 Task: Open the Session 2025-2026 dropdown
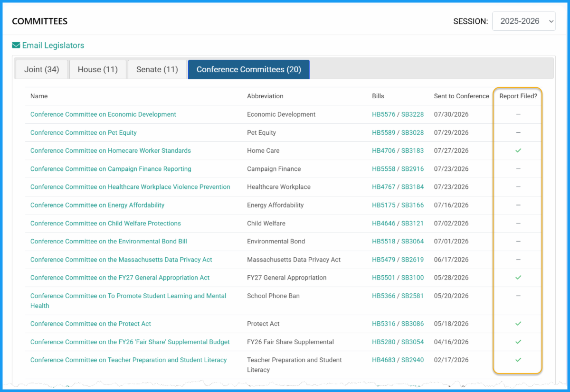point(524,21)
